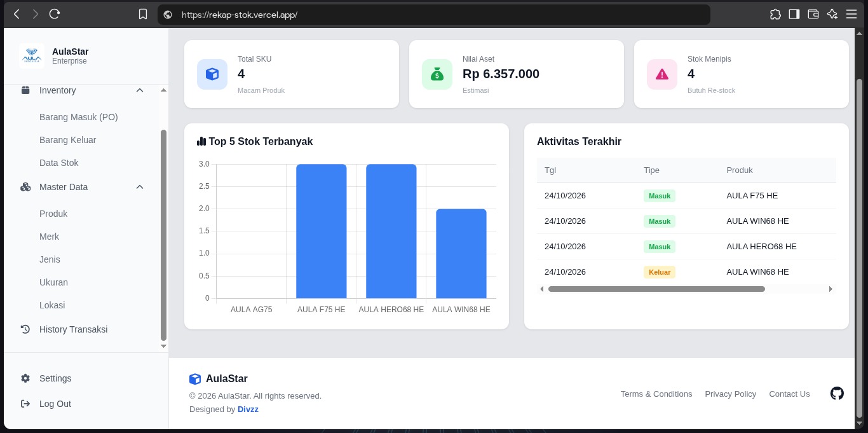The image size is (868, 433).
Task: Open Barang Masuk (PO) page
Action: click(x=79, y=117)
